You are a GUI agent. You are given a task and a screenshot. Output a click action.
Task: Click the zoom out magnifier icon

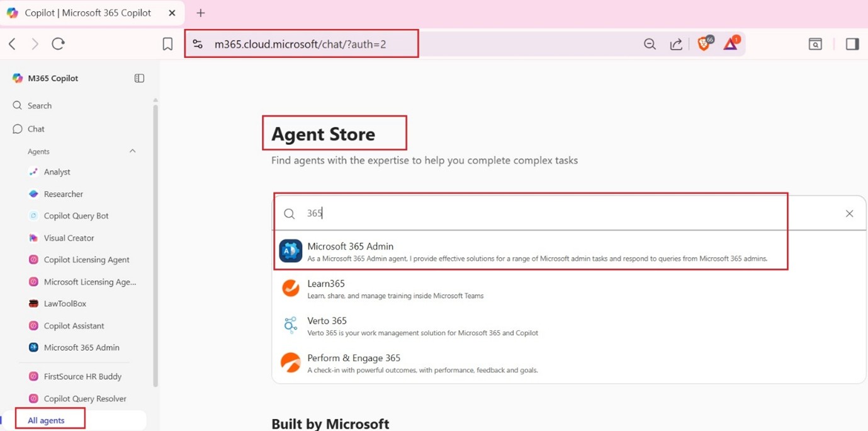[650, 44]
